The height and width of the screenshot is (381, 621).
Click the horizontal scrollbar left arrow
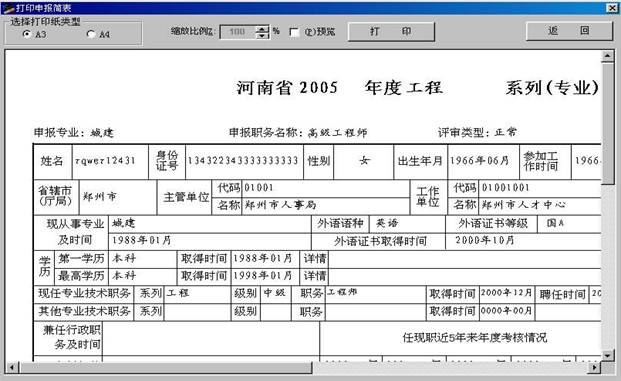click(x=12, y=368)
